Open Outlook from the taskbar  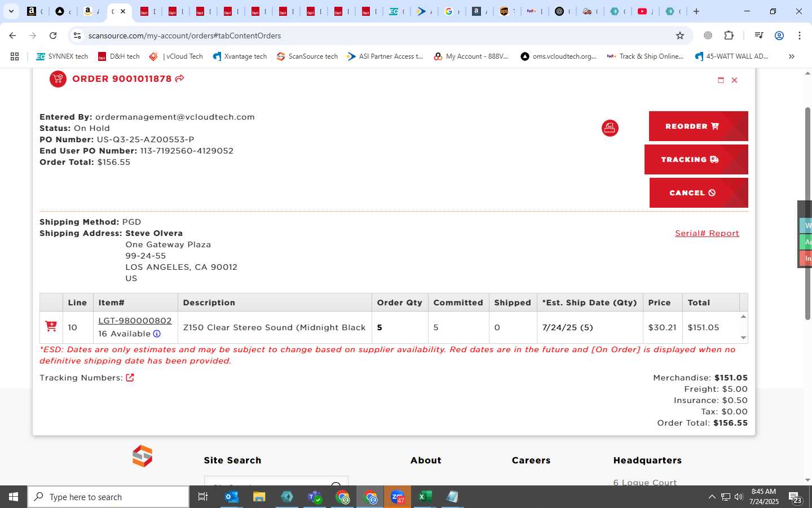click(232, 497)
